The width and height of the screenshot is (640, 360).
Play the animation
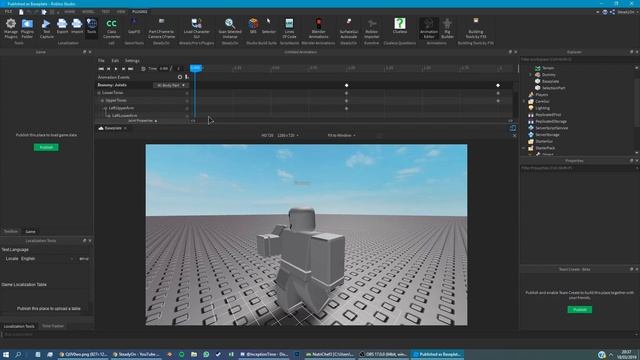tap(116, 69)
